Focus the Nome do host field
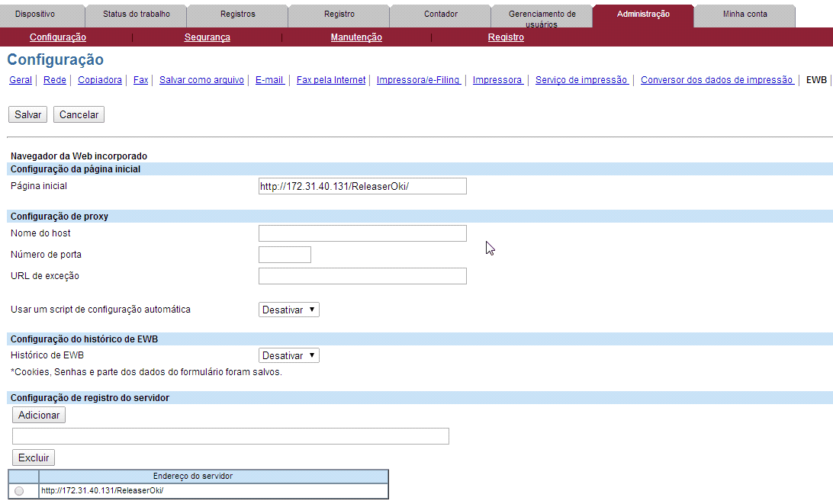Viewport: 833px width, 504px height. (362, 233)
